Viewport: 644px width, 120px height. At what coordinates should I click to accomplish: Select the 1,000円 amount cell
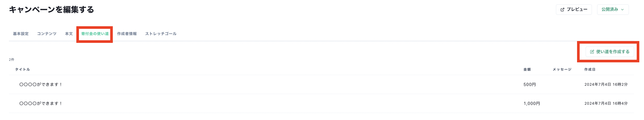click(532, 103)
